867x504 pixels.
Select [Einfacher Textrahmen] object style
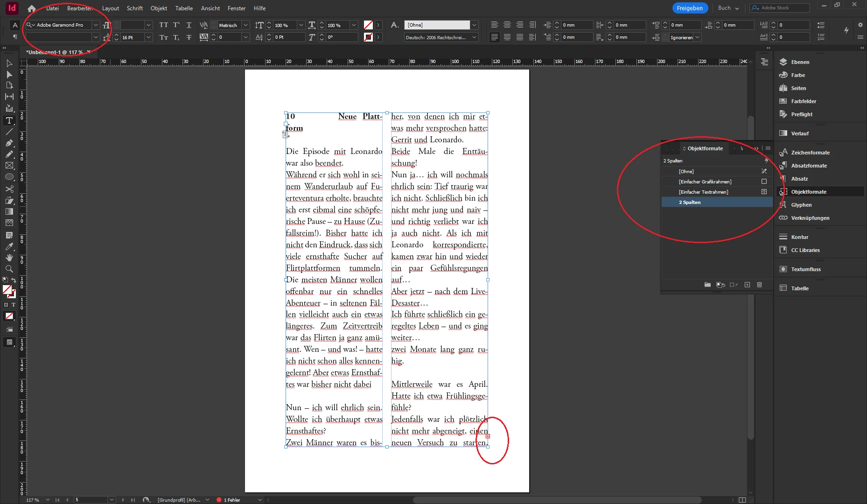point(717,192)
